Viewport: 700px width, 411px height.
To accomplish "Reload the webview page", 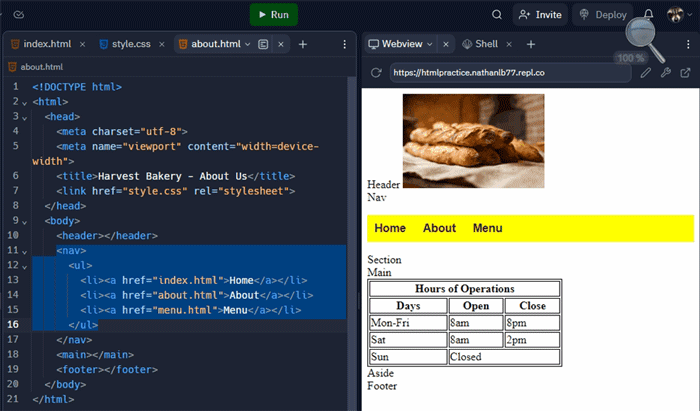I will pyautogui.click(x=376, y=73).
